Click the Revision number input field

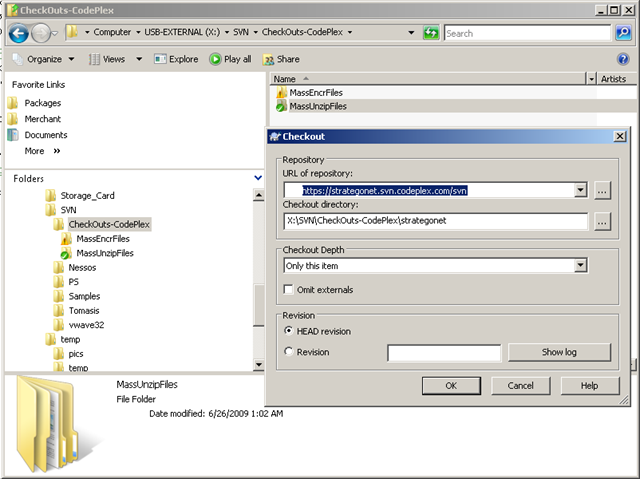(x=444, y=353)
